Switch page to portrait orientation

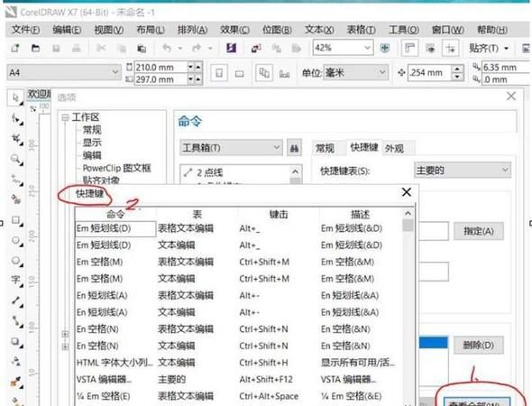click(x=219, y=73)
